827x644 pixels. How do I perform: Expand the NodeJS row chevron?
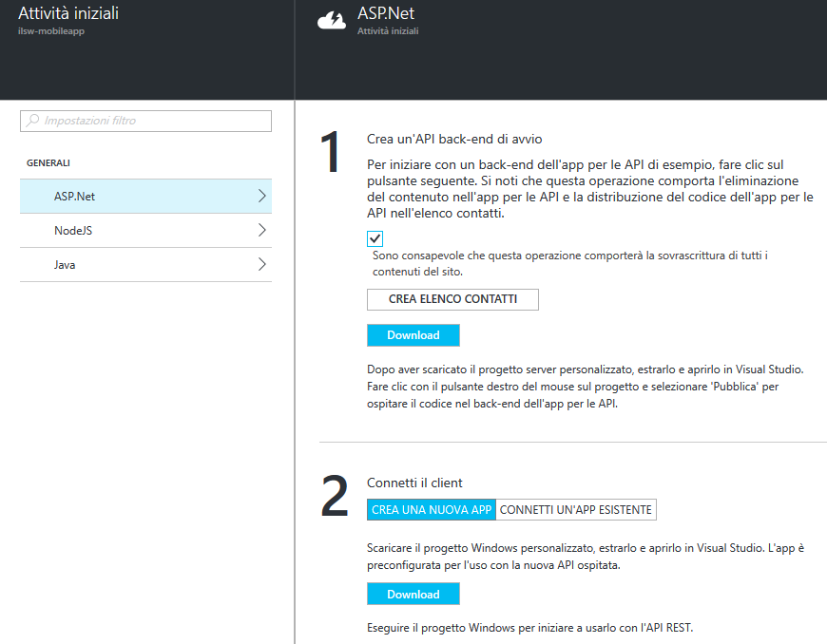coord(262,230)
